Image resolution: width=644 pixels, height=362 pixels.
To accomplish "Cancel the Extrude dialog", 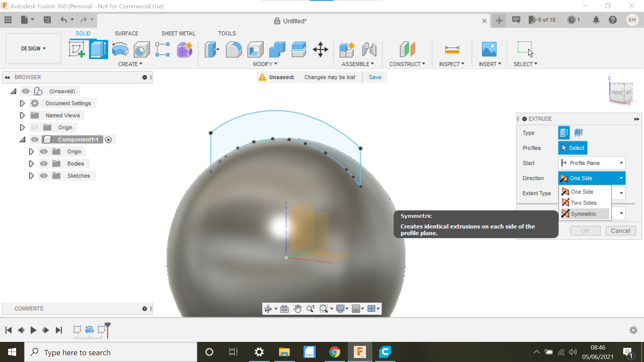I will click(621, 231).
